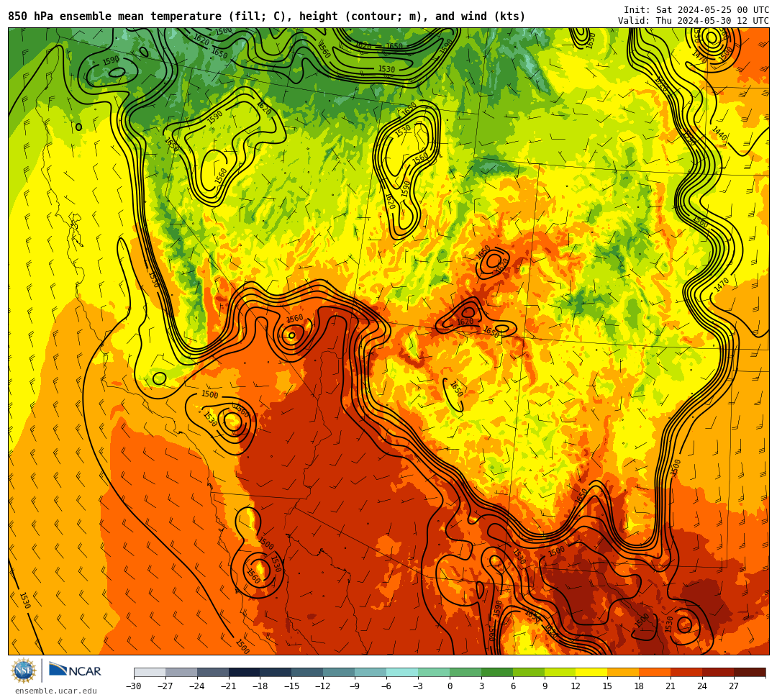Click the −24 colorbar tick label
Viewport: 777px width, 700px height.
pyautogui.click(x=197, y=686)
